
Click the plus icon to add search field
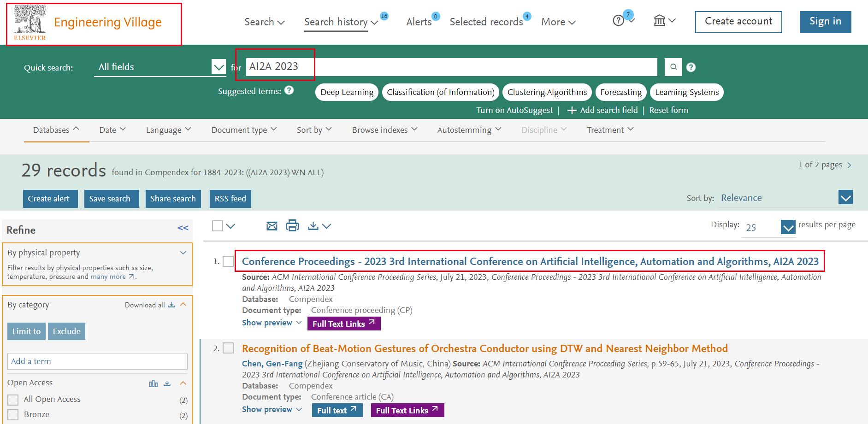[x=572, y=111]
